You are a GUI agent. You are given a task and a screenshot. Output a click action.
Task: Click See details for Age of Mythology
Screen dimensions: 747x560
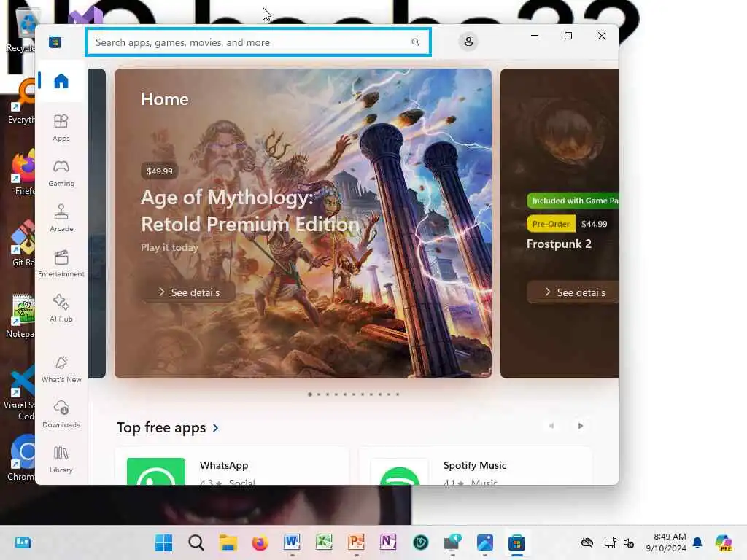[x=189, y=292]
